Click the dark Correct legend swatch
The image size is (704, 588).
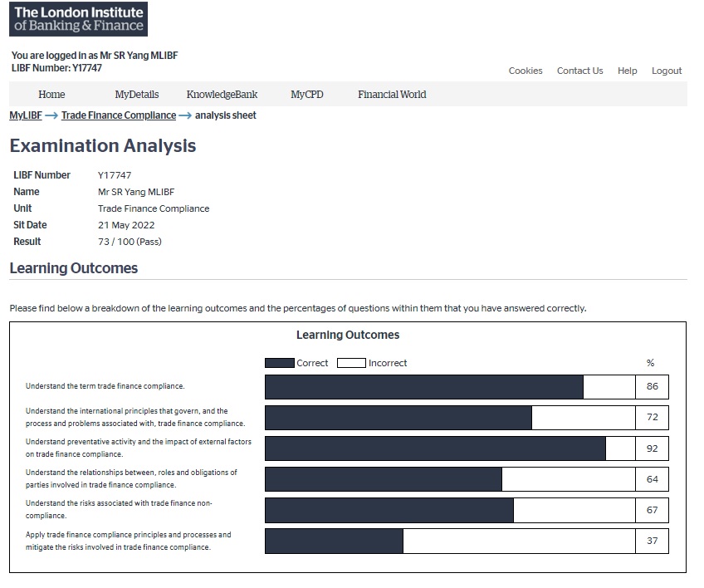(279, 363)
